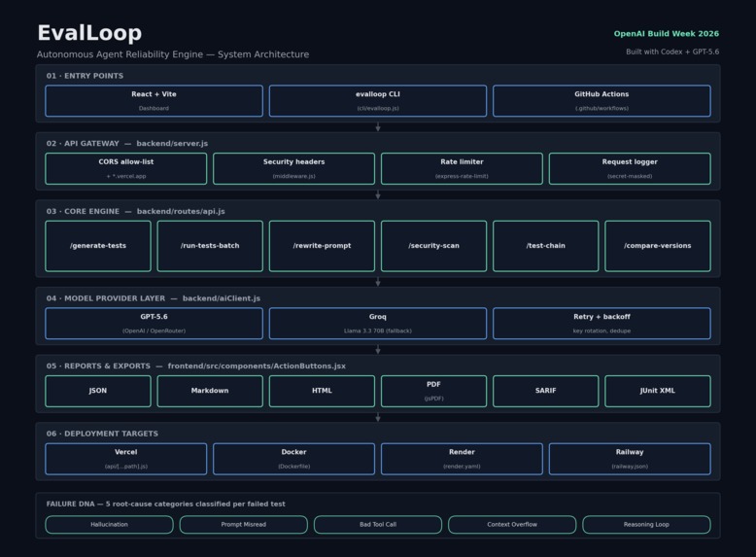Click the Groq fallback provider box
Screen dimensions: 756x557
coord(378,324)
